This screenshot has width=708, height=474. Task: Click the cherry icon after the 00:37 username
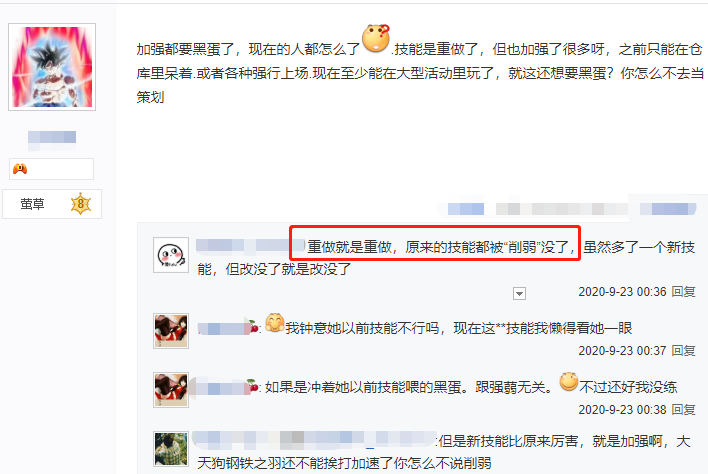tap(253, 326)
